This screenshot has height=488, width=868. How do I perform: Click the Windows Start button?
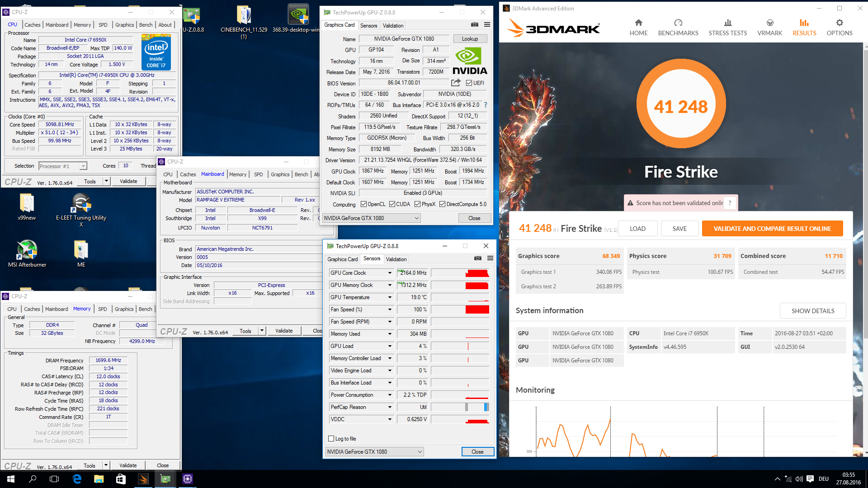click(x=11, y=479)
